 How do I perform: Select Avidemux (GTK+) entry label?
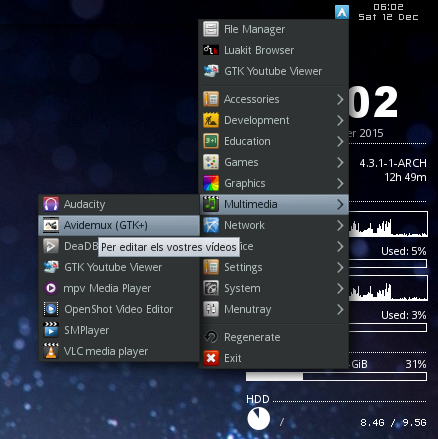click(x=106, y=225)
